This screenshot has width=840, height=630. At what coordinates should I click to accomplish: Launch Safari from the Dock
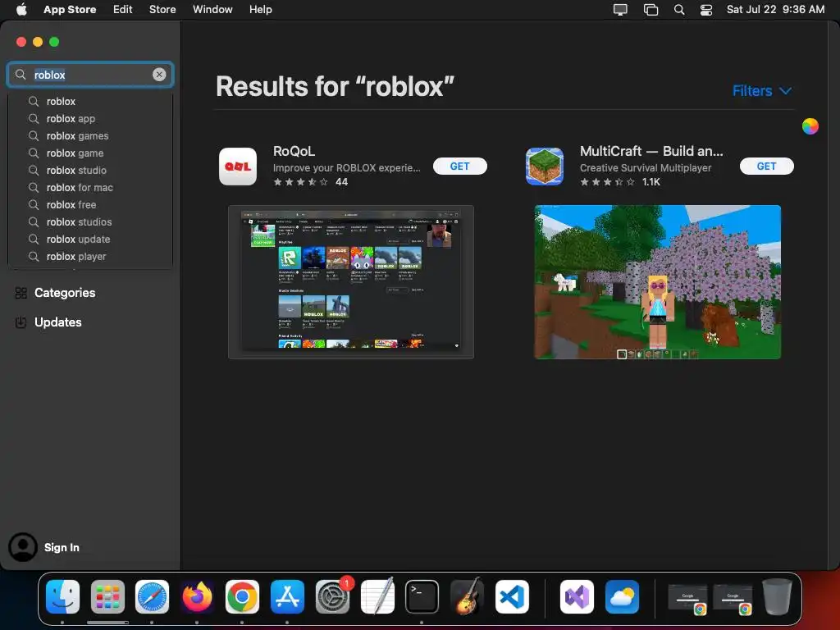[x=152, y=596]
